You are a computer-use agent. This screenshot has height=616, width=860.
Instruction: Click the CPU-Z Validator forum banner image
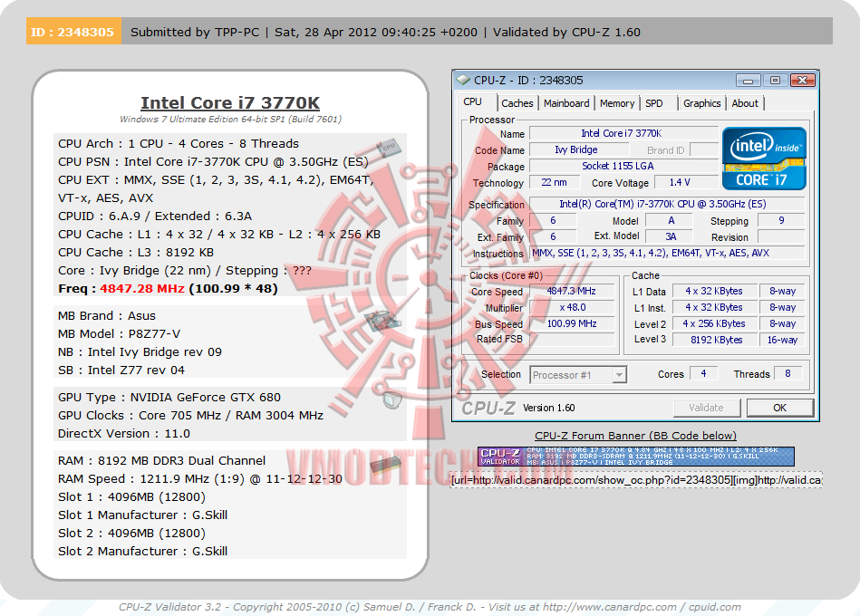(635, 457)
